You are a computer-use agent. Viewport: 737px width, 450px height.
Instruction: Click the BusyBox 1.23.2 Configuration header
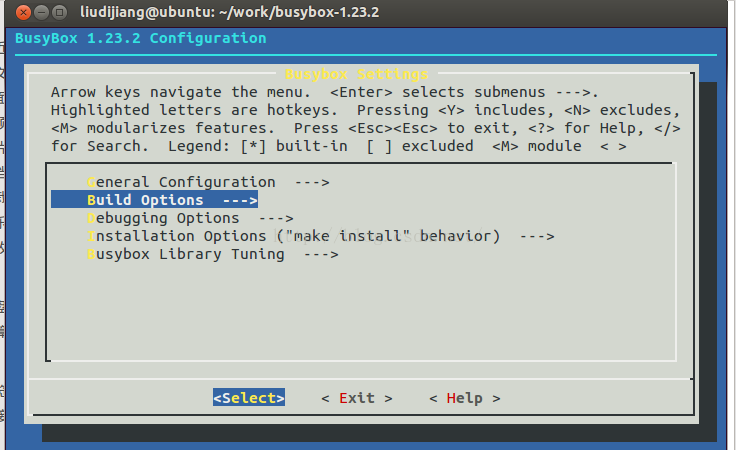(x=141, y=38)
